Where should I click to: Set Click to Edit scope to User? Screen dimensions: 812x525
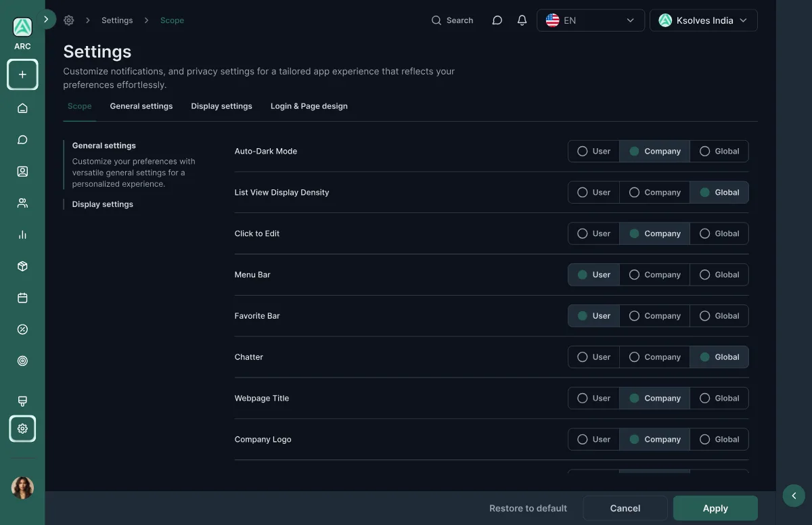pyautogui.click(x=593, y=234)
